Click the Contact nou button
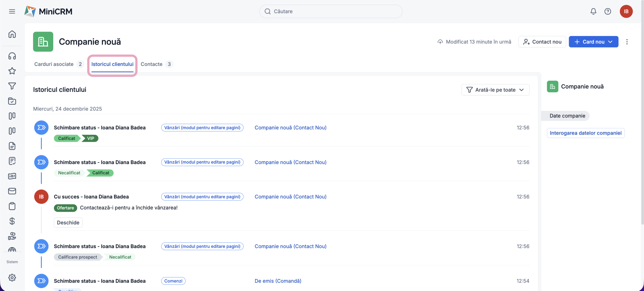This screenshot has height=291, width=644. [x=542, y=42]
